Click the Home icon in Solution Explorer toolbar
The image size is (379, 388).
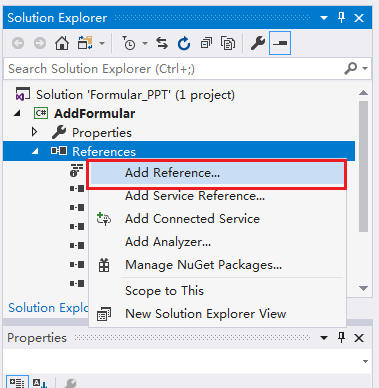62,43
